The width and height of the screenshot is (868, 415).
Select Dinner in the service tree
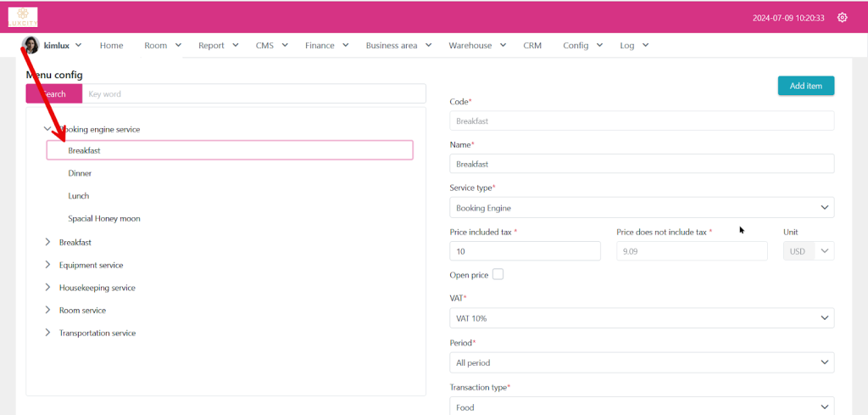click(80, 173)
